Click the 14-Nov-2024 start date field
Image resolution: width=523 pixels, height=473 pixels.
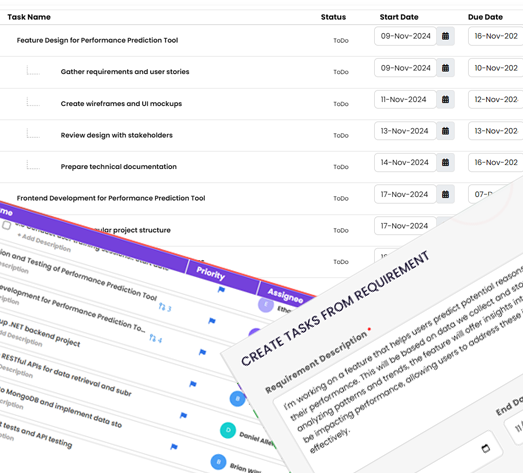405,162
